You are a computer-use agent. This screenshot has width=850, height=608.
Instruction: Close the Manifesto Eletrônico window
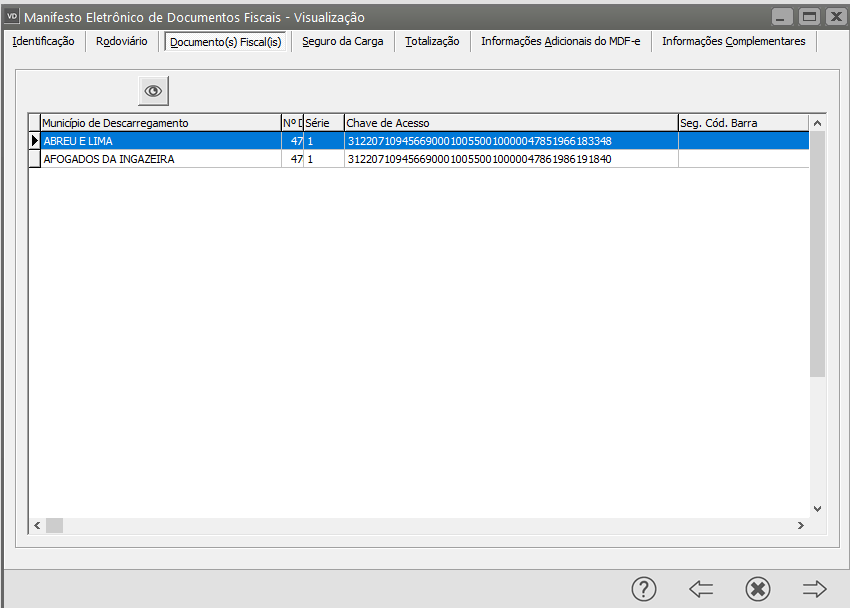click(837, 17)
